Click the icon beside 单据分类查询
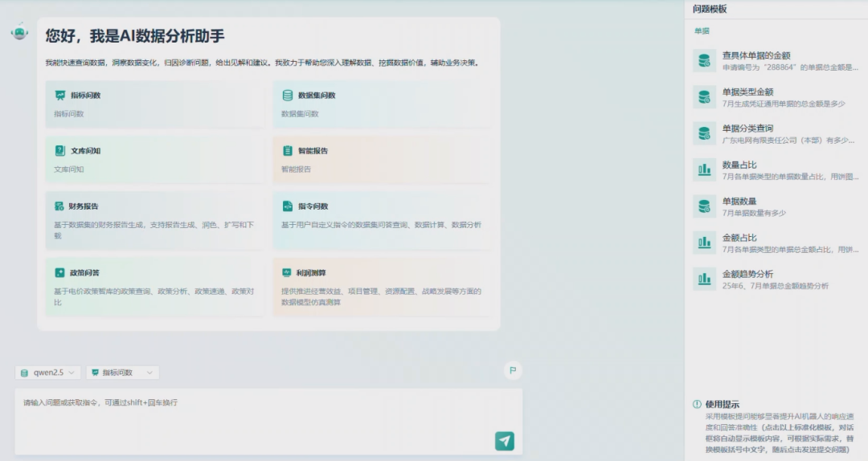Viewport: 868px width, 461px height. (704, 133)
